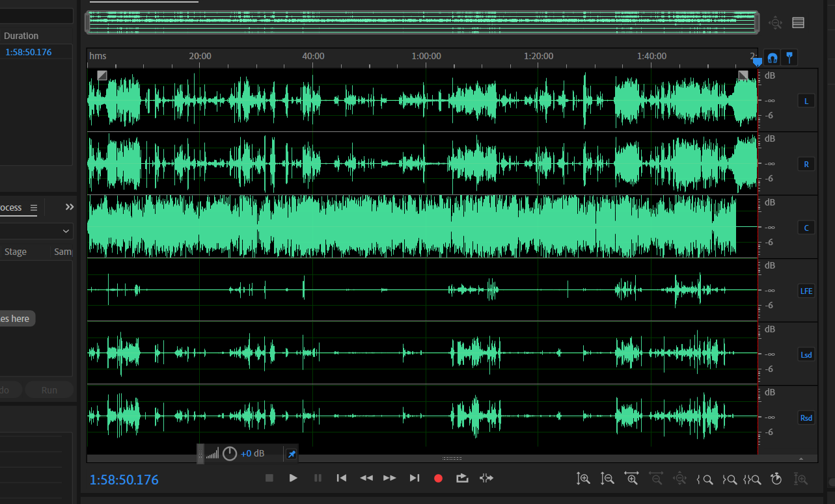This screenshot has width=835, height=504.
Task: Click the Pause transport button
Action: click(318, 478)
